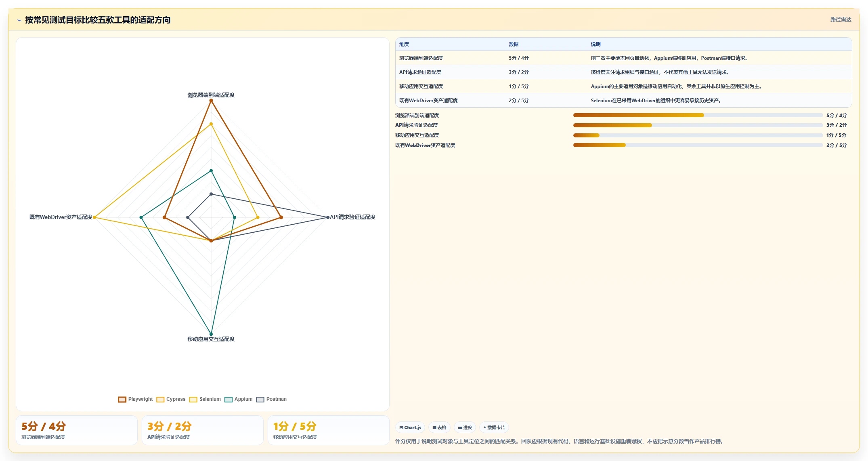The width and height of the screenshot is (868, 461).
Task: Click Selenium's left vertex on radar
Action: [x=94, y=217]
